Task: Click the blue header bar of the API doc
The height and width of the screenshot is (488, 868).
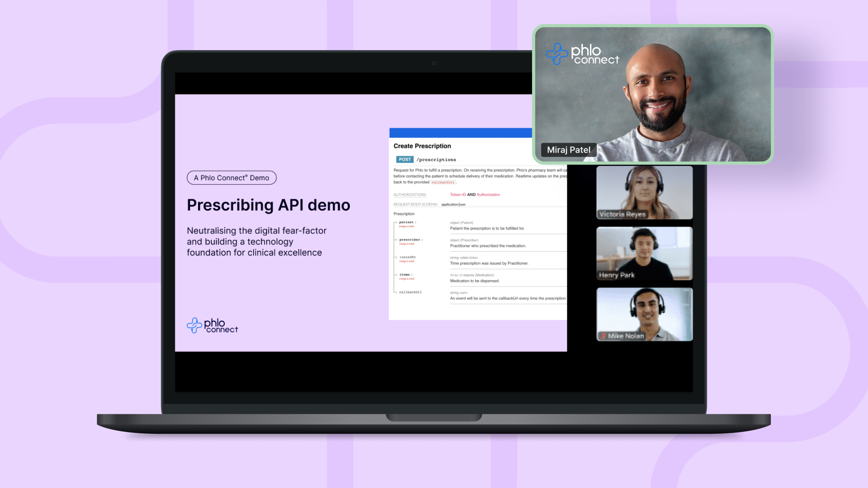Action: pyautogui.click(x=461, y=133)
